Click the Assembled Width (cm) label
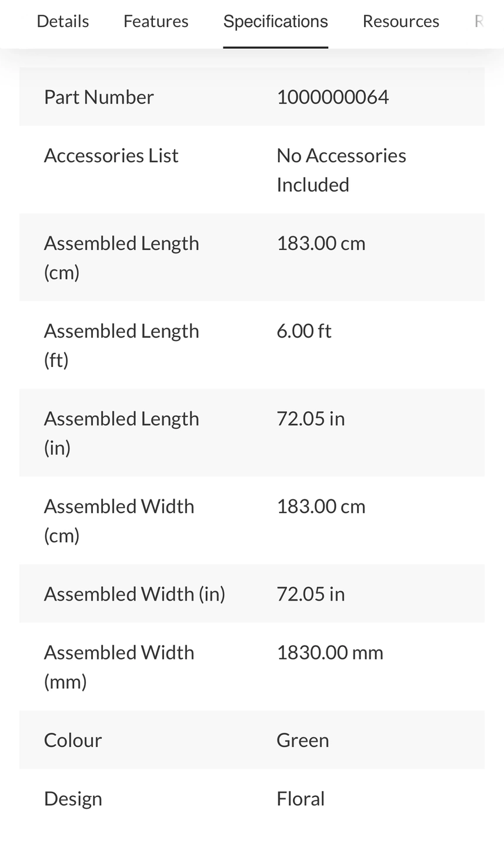Image resolution: width=504 pixels, height=847 pixels. [x=119, y=520]
